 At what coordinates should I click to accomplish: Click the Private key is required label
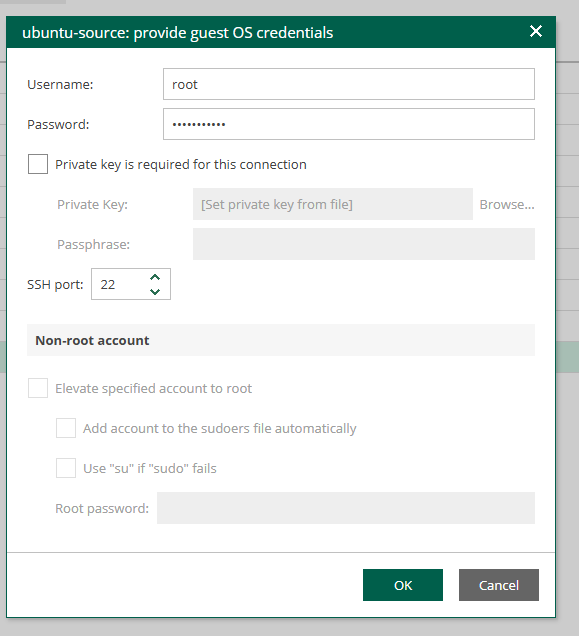(181, 164)
